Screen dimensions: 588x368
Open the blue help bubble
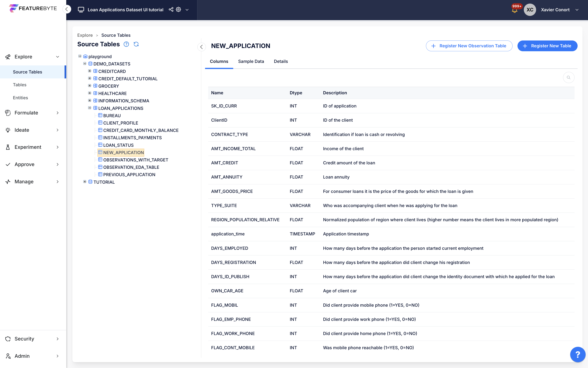pyautogui.click(x=578, y=354)
